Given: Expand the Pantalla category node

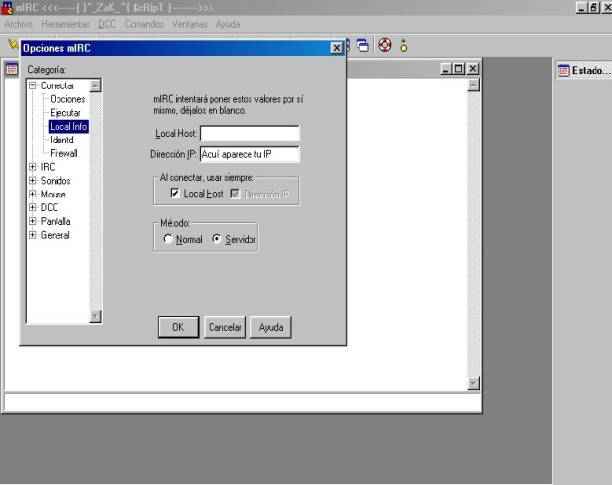Looking at the screenshot, I should point(33,221).
